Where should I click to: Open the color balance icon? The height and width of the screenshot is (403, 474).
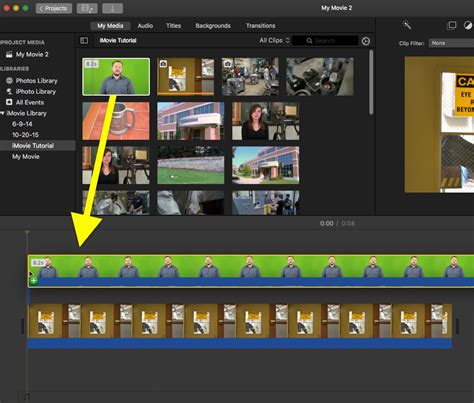[x=468, y=25]
